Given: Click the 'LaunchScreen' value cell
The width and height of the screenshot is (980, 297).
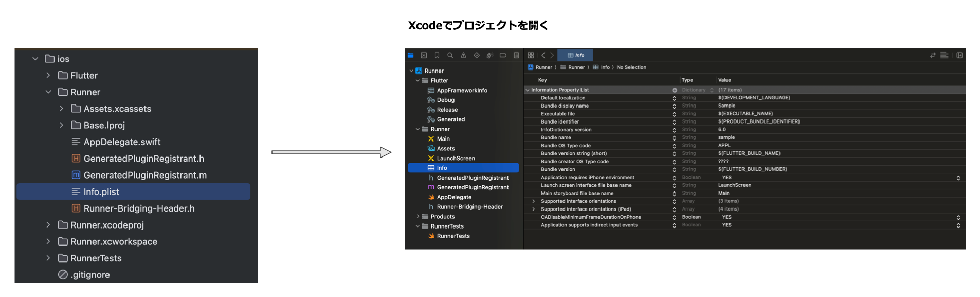Looking at the screenshot, I should pyautogui.click(x=735, y=185).
